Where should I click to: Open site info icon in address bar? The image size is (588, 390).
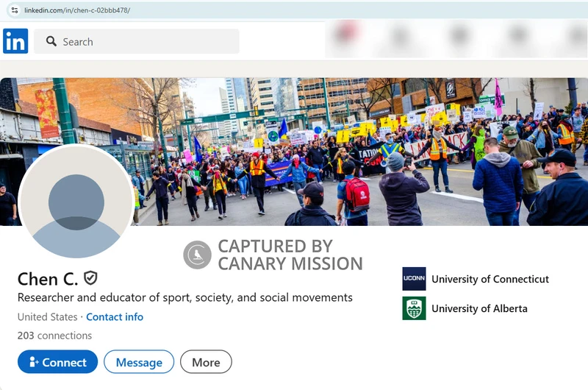tap(14, 10)
